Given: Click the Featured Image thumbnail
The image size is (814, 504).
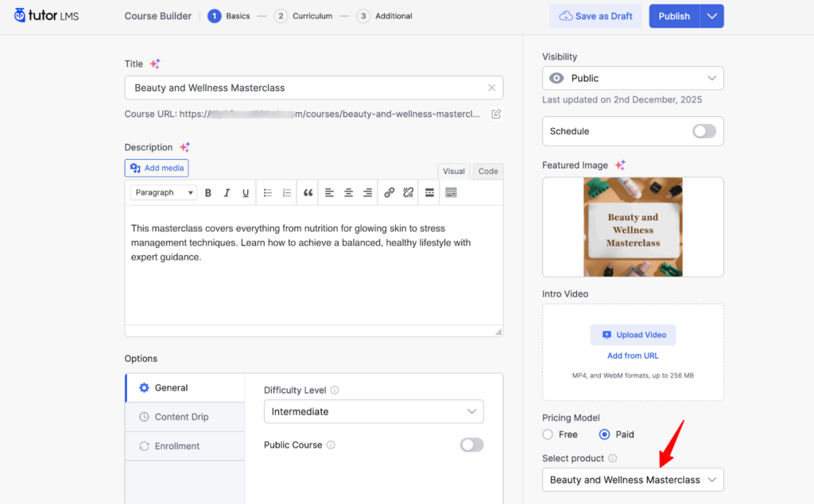Looking at the screenshot, I should [633, 227].
